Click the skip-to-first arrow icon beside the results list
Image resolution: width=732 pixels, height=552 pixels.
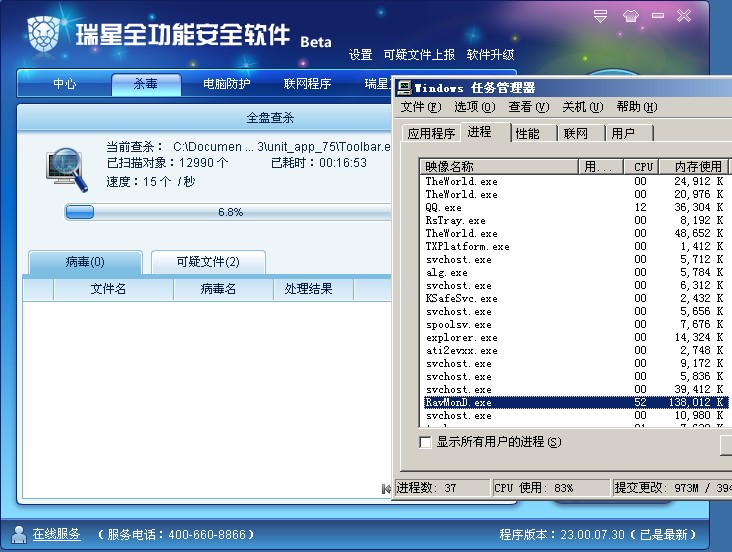tap(386, 489)
